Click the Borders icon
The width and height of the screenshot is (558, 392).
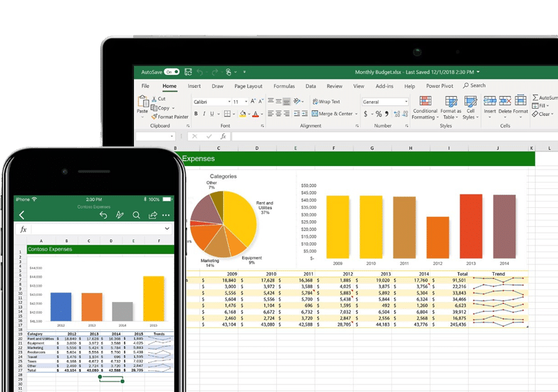point(227,114)
